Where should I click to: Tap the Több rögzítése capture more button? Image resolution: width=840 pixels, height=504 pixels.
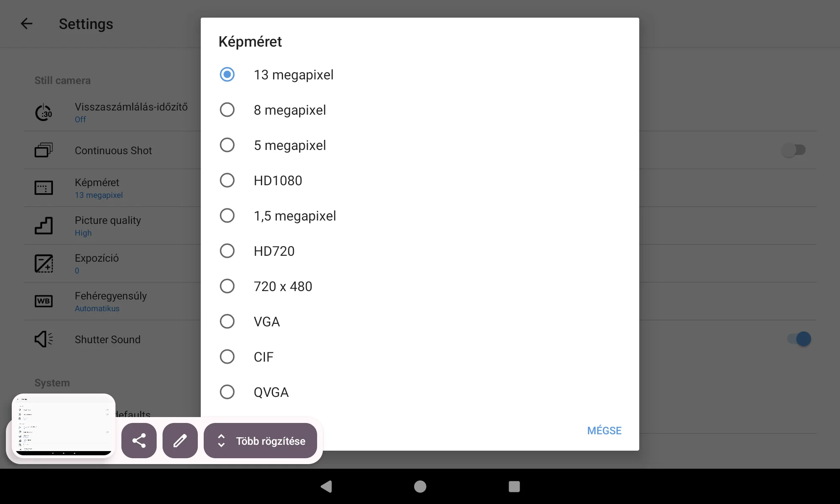coord(260,441)
